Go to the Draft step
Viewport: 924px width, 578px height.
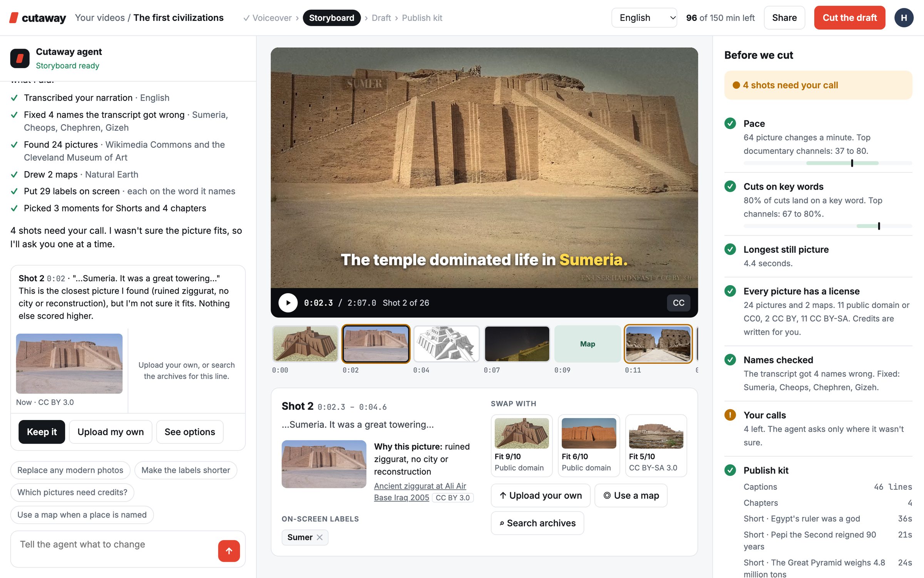[x=381, y=18]
